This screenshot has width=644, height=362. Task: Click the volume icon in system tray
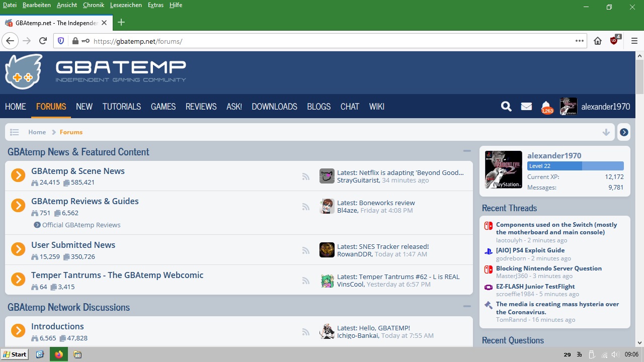click(615, 354)
